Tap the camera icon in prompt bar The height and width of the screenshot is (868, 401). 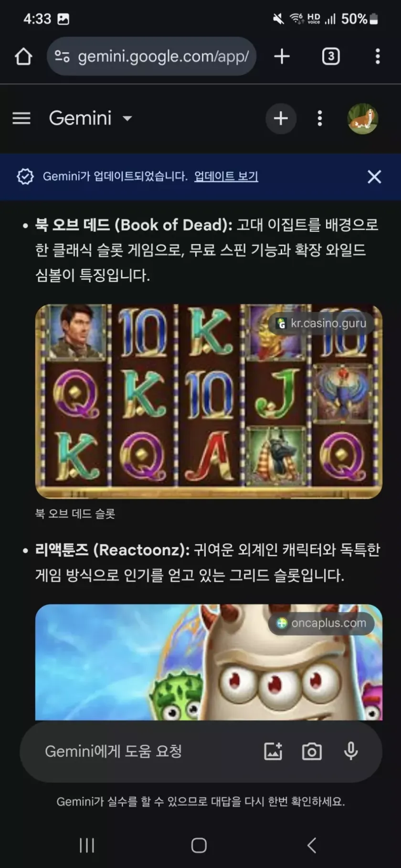point(312,751)
